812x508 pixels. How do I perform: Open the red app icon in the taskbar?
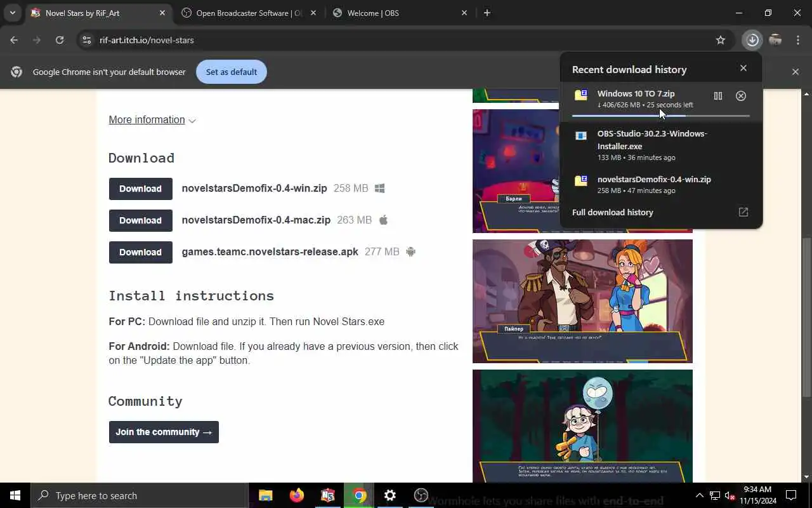point(328,495)
